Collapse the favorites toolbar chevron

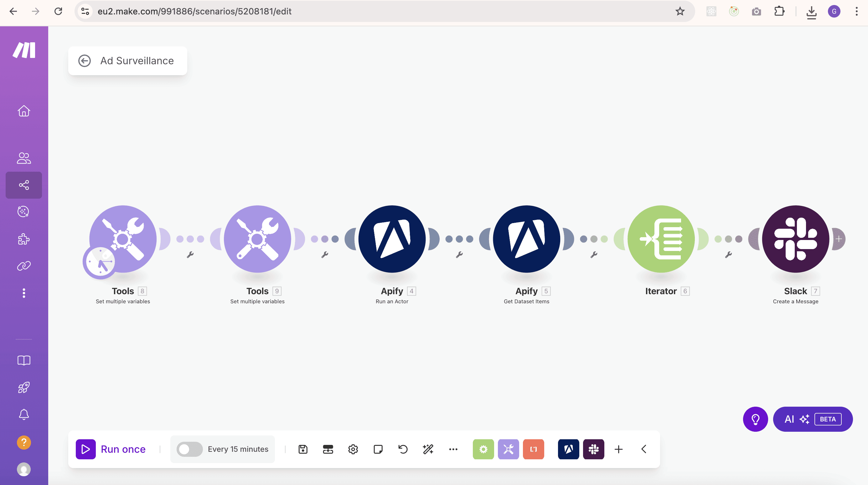point(643,449)
